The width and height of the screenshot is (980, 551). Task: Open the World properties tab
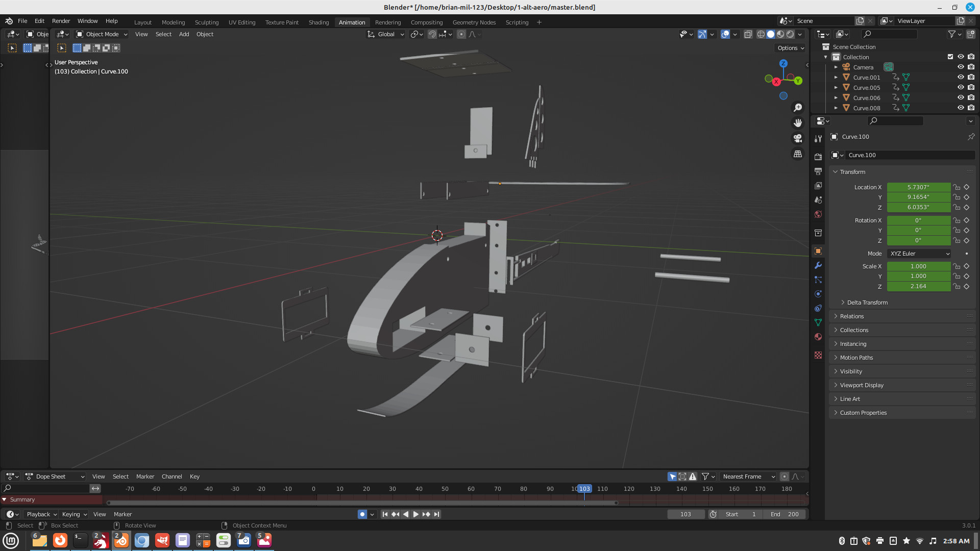pos(818,214)
